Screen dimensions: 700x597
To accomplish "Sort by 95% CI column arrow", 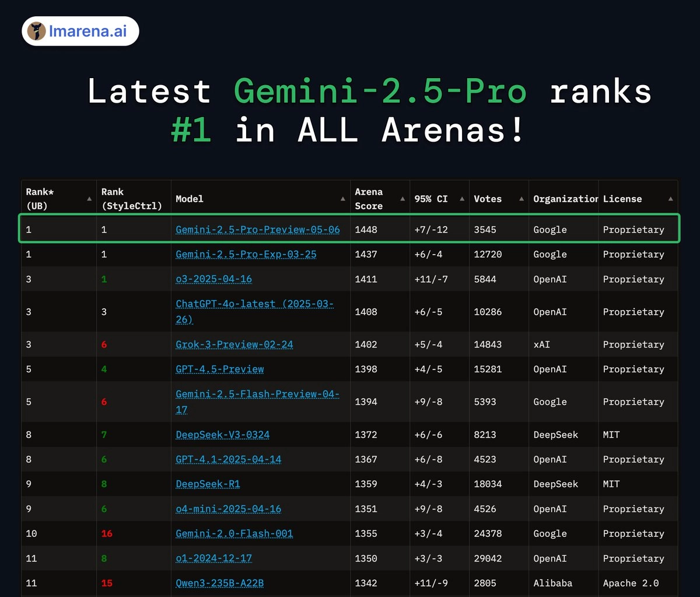I will pos(462,199).
